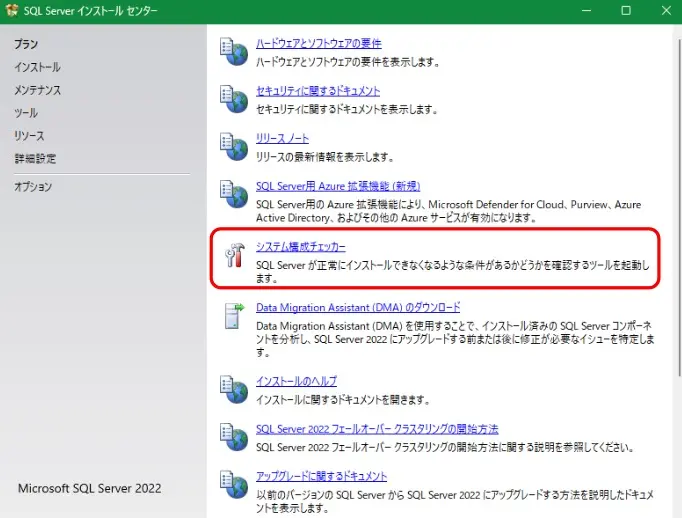The width and height of the screenshot is (682, 518).
Task: Click the SQL Server インストール センター title bar icon
Action: 12,10
